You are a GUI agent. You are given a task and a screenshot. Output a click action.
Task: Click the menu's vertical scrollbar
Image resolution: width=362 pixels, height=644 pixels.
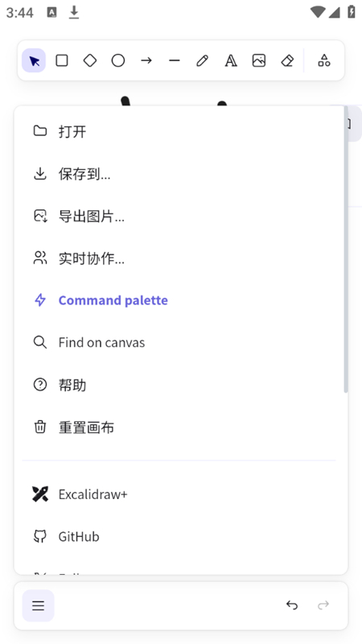point(346,250)
